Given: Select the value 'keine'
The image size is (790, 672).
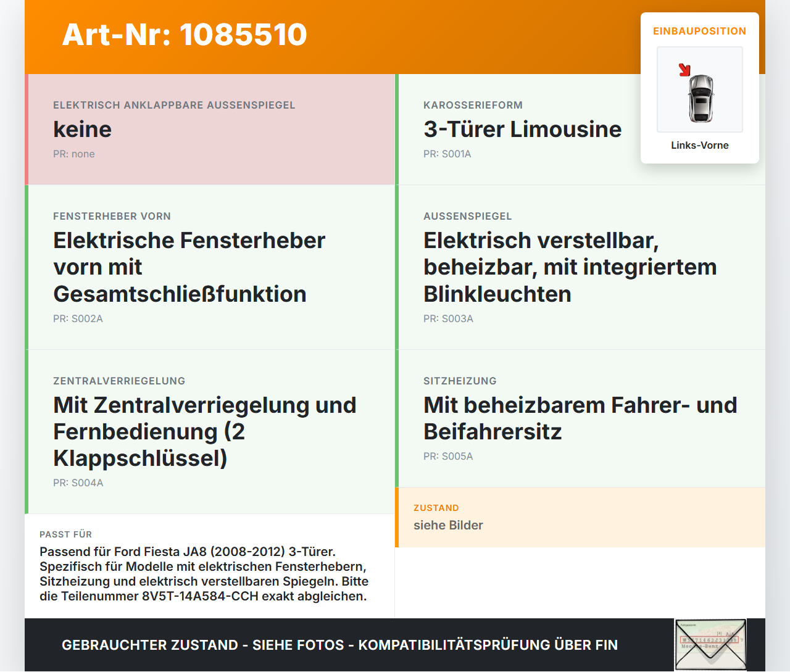Looking at the screenshot, I should click(x=83, y=129).
